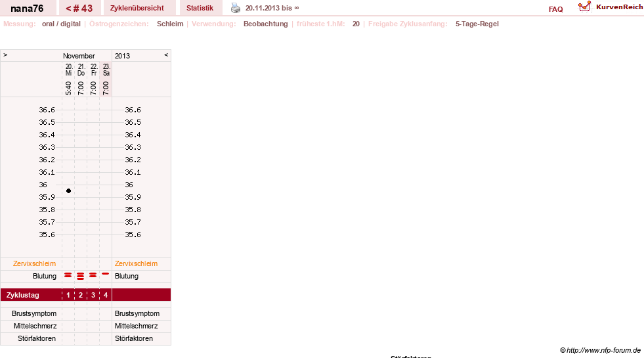Visit the nfp-forum.de link
The image size is (644, 358).
click(x=600, y=350)
